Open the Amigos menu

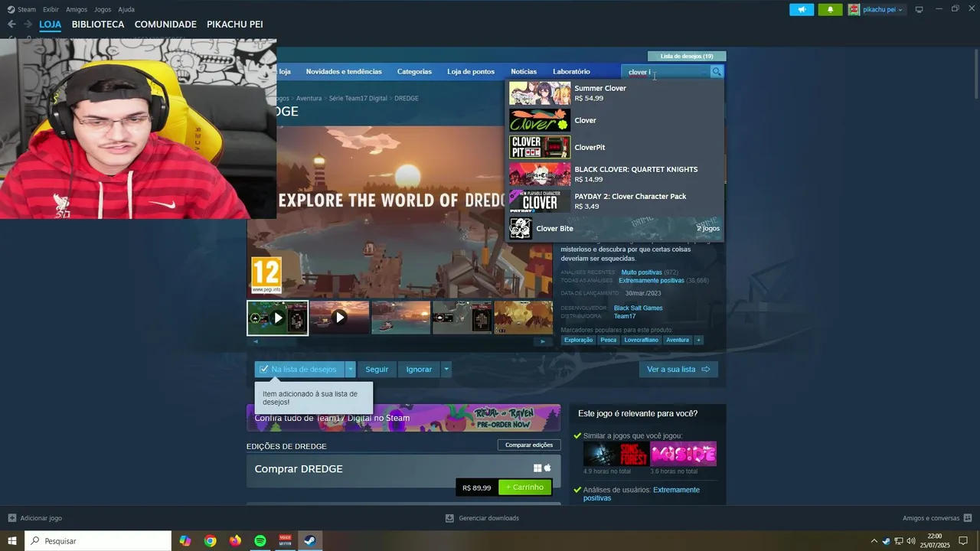(x=77, y=9)
